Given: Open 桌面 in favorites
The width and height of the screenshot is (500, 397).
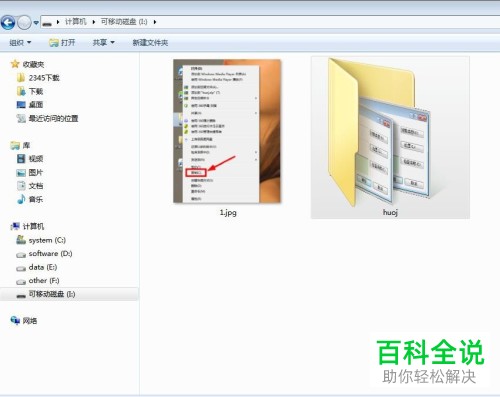Looking at the screenshot, I should 36,105.
